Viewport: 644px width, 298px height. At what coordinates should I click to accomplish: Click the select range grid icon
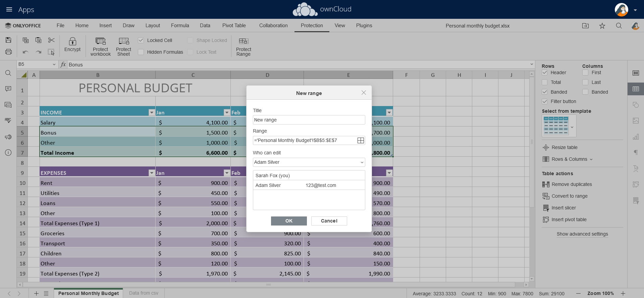361,141
